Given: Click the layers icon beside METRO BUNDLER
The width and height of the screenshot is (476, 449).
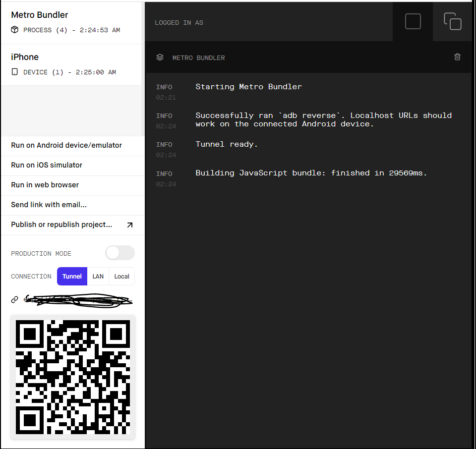Looking at the screenshot, I should pyautogui.click(x=160, y=57).
